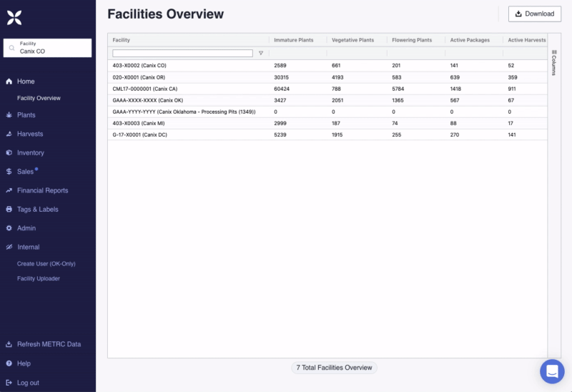The image size is (572, 392).
Task: Select row 403-X0003 (Canix MI)
Action: pyautogui.click(x=327, y=123)
